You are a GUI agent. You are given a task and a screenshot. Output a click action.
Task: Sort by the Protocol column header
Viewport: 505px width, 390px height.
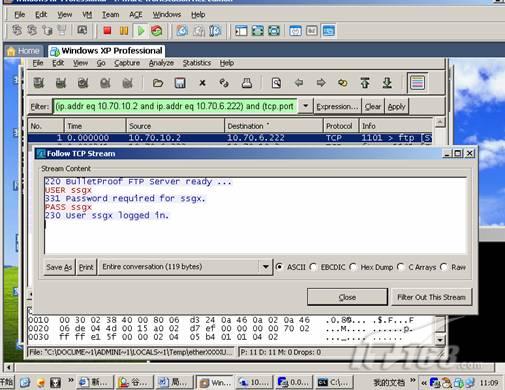point(340,126)
